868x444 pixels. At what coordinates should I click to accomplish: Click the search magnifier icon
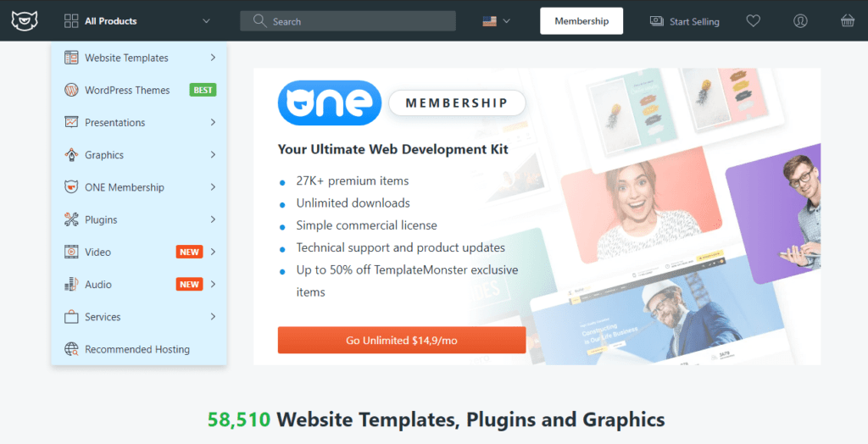[x=259, y=21]
